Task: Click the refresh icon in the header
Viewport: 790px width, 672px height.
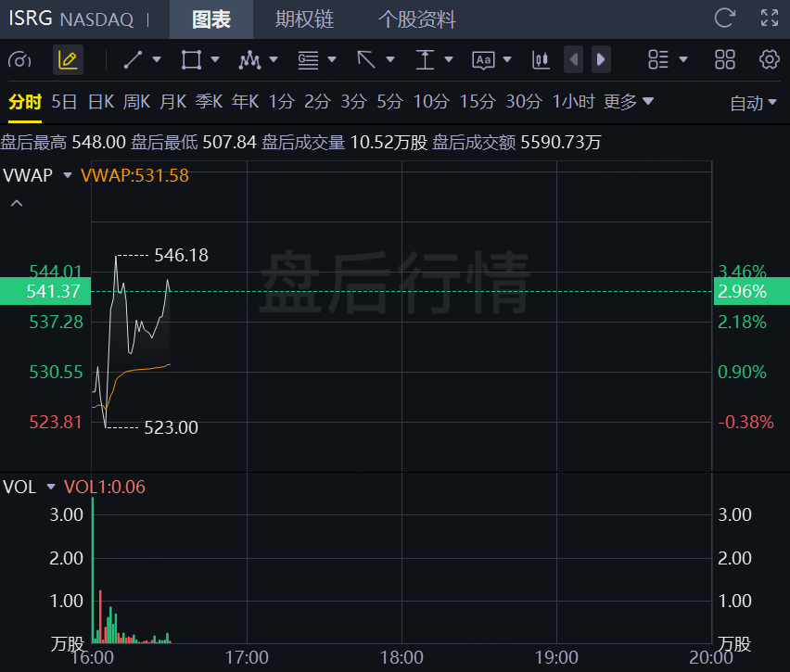Action: click(x=725, y=18)
